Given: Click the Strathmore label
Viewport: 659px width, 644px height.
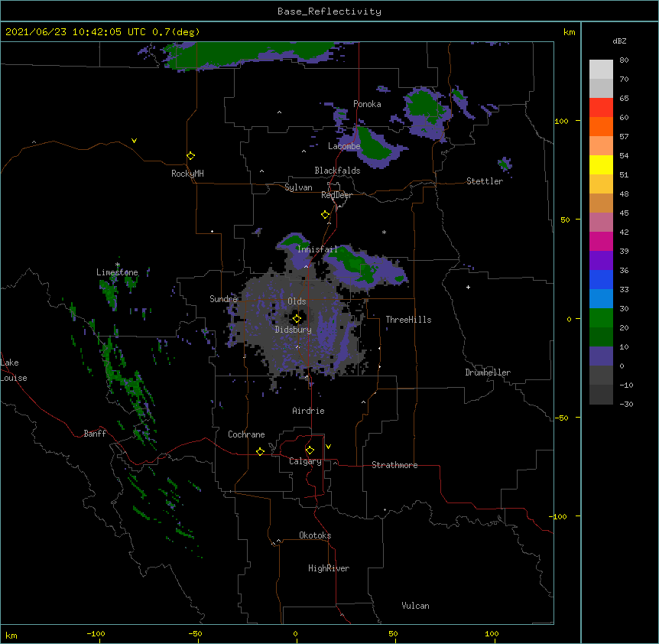Looking at the screenshot, I should (x=394, y=465).
